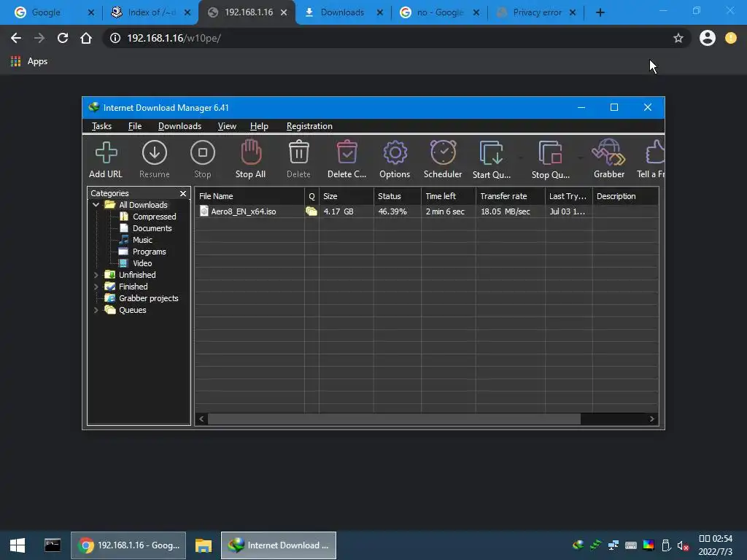Click the Stop All hand icon
The image size is (747, 560).
[x=251, y=152]
